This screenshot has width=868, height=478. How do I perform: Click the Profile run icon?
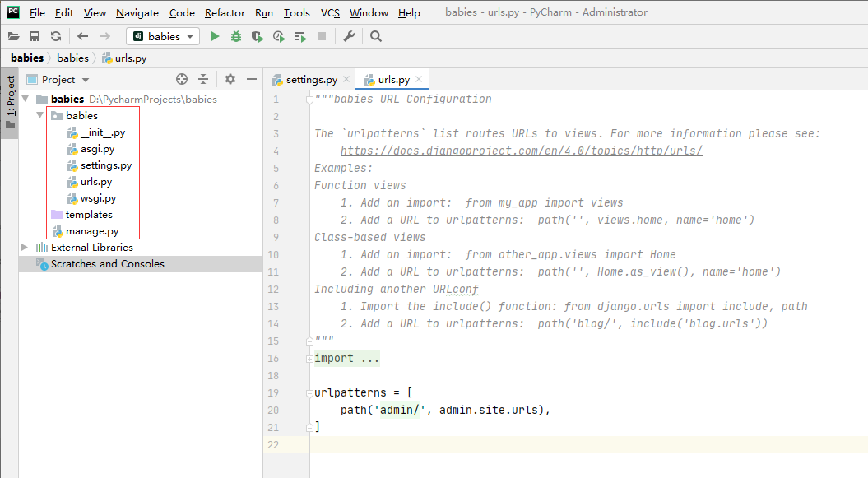coord(279,36)
